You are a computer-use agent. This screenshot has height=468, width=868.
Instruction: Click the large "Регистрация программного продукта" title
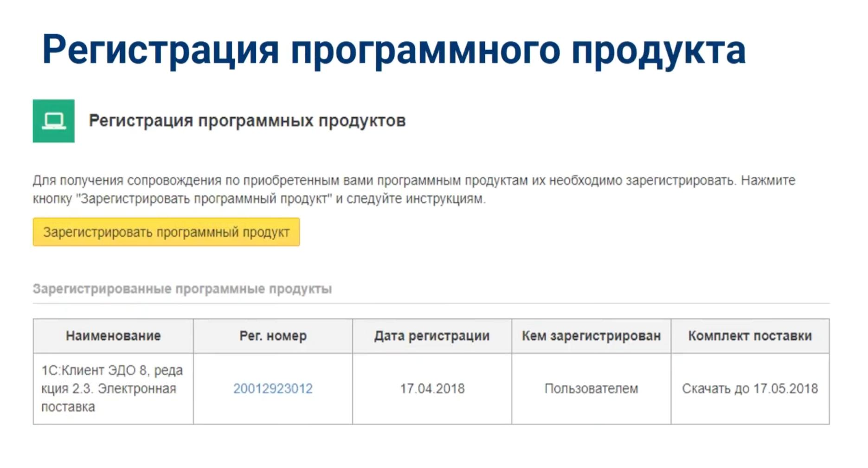pyautogui.click(x=393, y=50)
